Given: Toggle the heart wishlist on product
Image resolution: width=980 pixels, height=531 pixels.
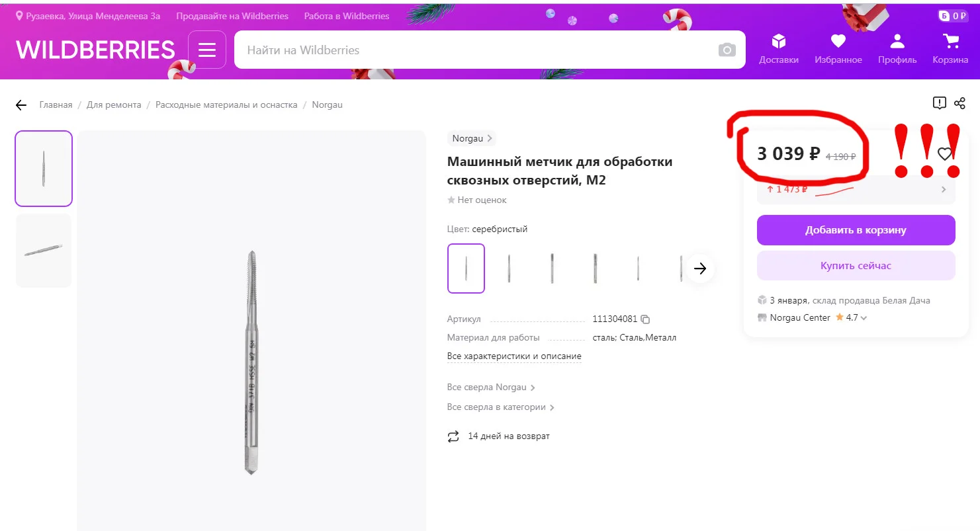Looking at the screenshot, I should coord(944,154).
